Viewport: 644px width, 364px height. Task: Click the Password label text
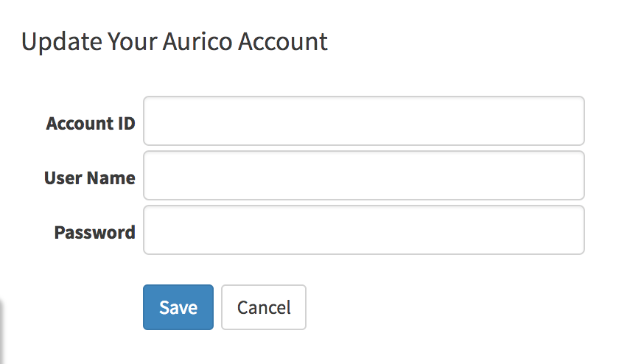tap(94, 232)
